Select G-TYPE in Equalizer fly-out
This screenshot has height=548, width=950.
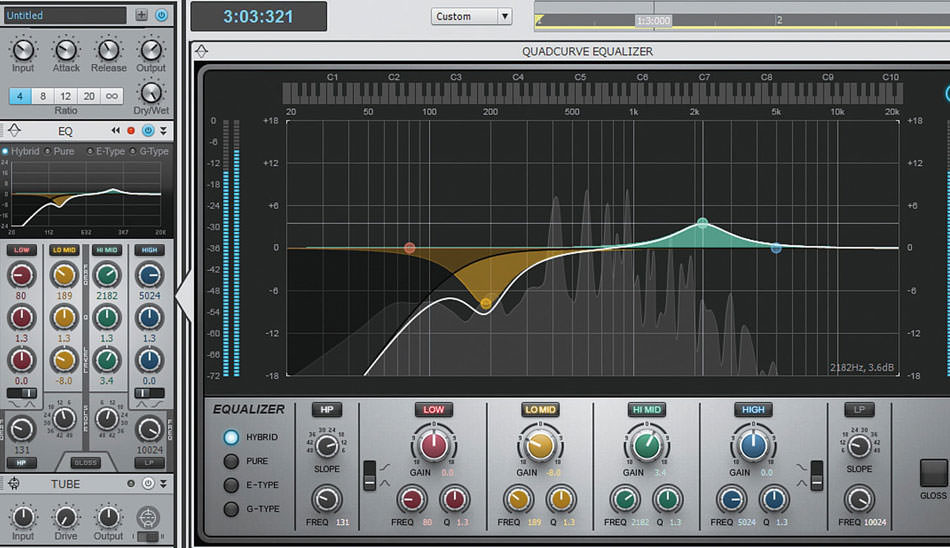(231, 509)
